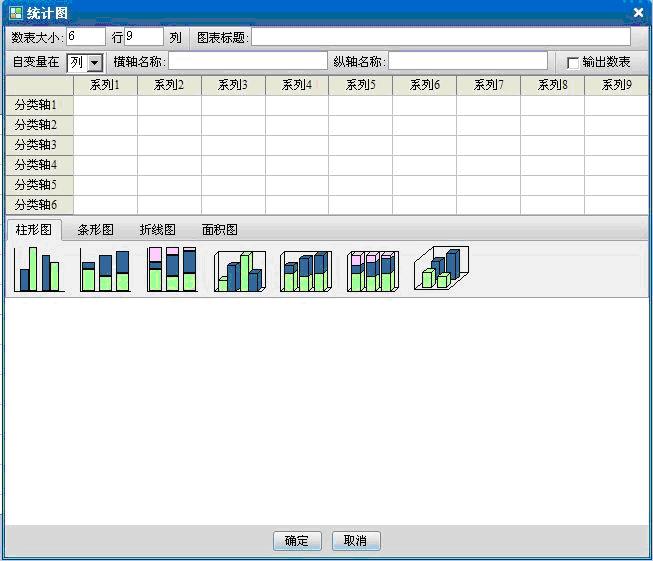Select the 分类轴4 row header
The width and height of the screenshot is (653, 561).
(40, 165)
